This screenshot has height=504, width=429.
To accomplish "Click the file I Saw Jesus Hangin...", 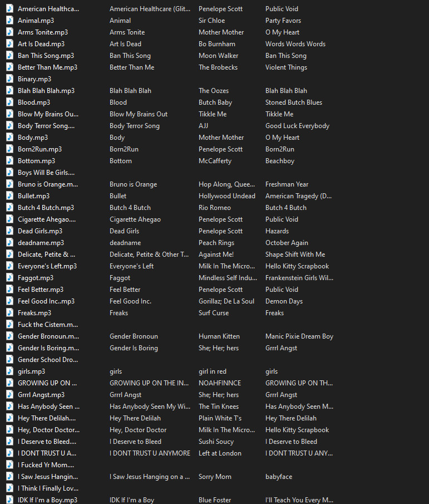I will (x=48, y=476).
